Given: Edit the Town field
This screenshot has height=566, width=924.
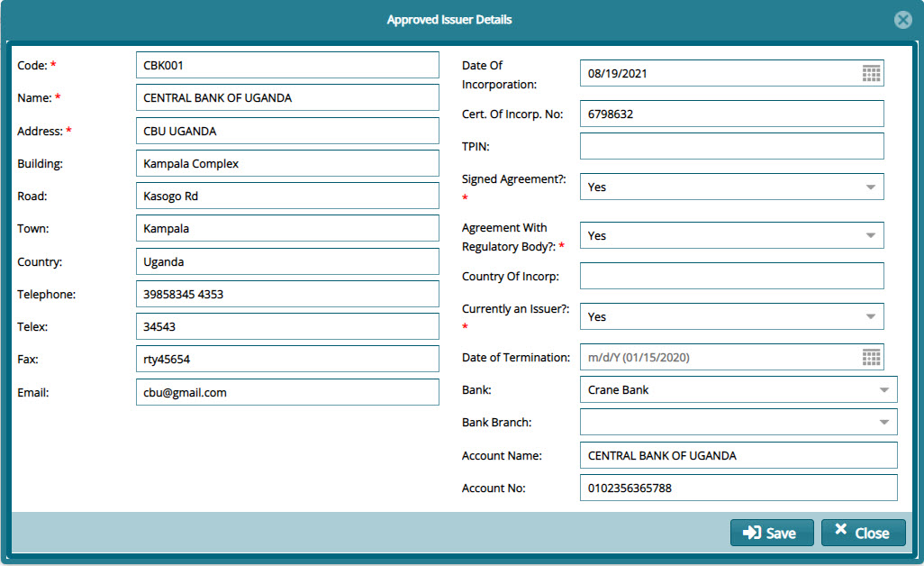Looking at the screenshot, I should (x=287, y=228).
